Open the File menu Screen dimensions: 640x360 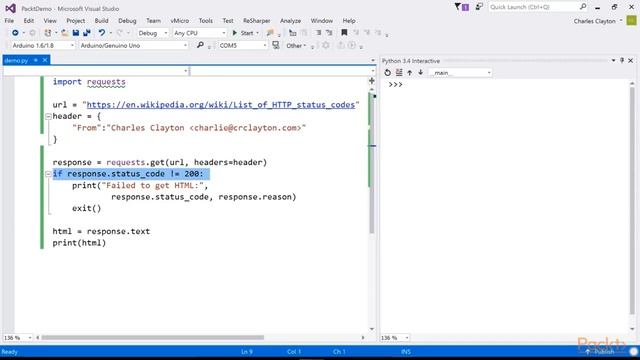pyautogui.click(x=9, y=20)
